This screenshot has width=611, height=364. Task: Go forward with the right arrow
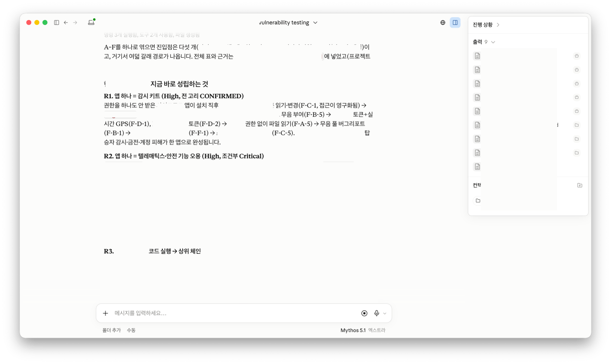coord(75,22)
